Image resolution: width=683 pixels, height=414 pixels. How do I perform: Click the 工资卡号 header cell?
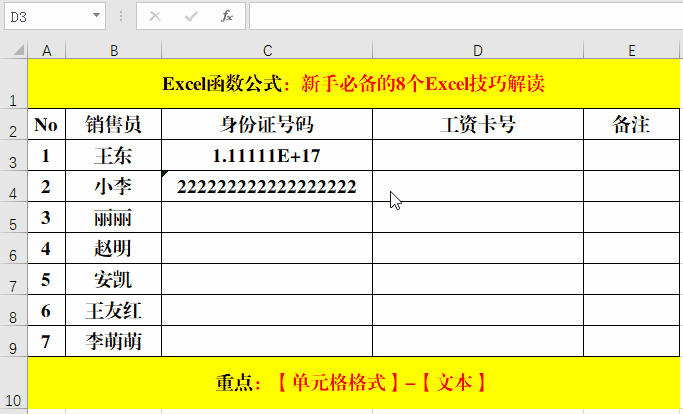[x=478, y=125]
